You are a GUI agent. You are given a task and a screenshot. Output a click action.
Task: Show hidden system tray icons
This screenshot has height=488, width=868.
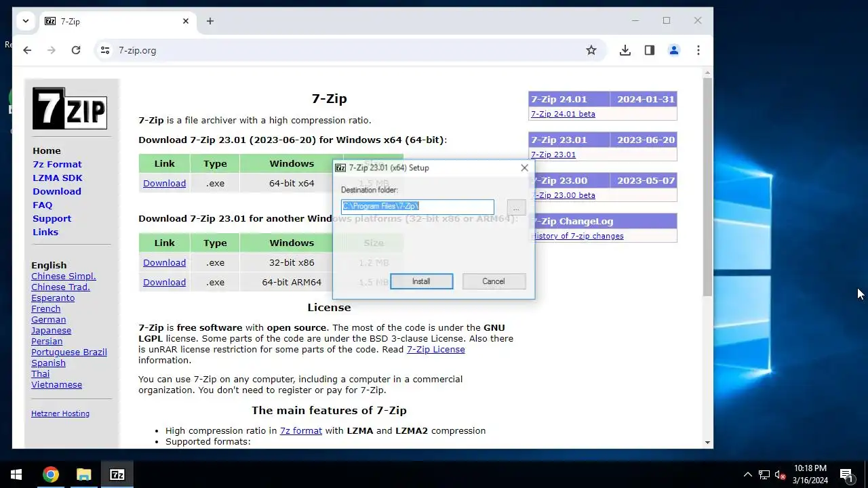point(748,474)
